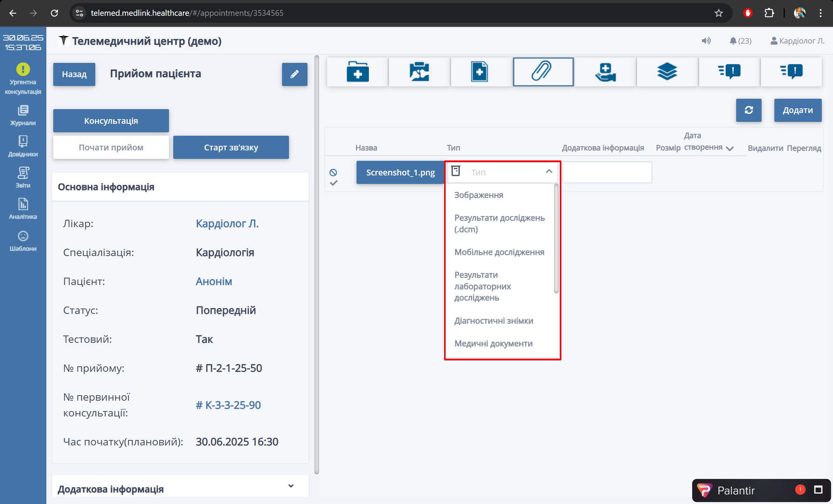
Task: Open Аналітика in the left sidebar
Action: pyautogui.click(x=23, y=209)
